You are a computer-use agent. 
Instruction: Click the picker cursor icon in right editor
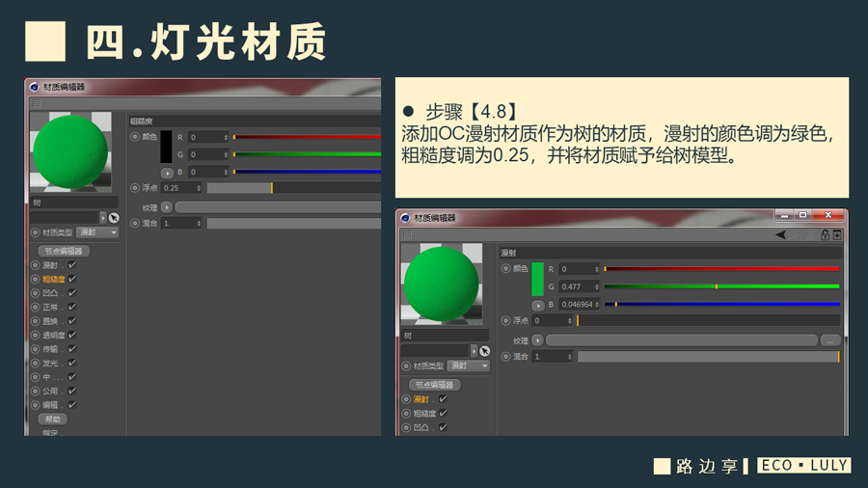pos(485,351)
